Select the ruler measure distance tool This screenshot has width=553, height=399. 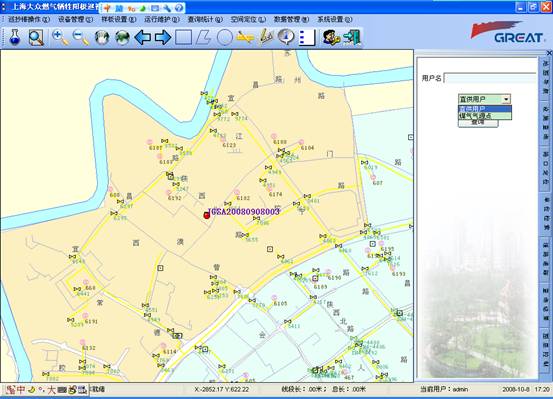coord(245,37)
